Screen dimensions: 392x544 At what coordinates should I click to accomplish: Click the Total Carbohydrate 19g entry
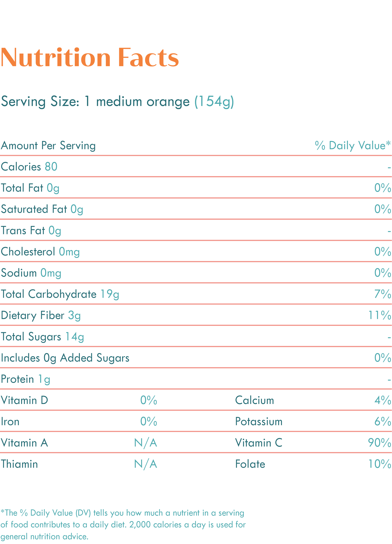pos(60,294)
